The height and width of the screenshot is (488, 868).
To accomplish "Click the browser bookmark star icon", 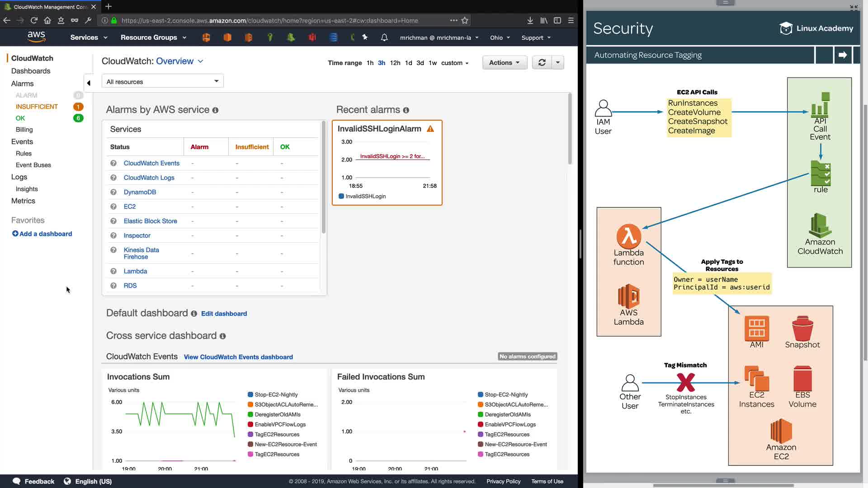I will (465, 20).
